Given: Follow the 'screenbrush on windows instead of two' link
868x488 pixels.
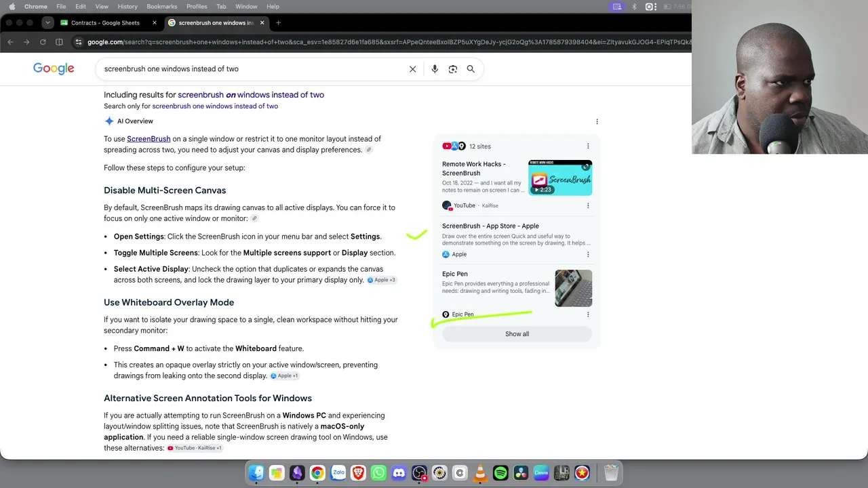Looking at the screenshot, I should [x=251, y=95].
